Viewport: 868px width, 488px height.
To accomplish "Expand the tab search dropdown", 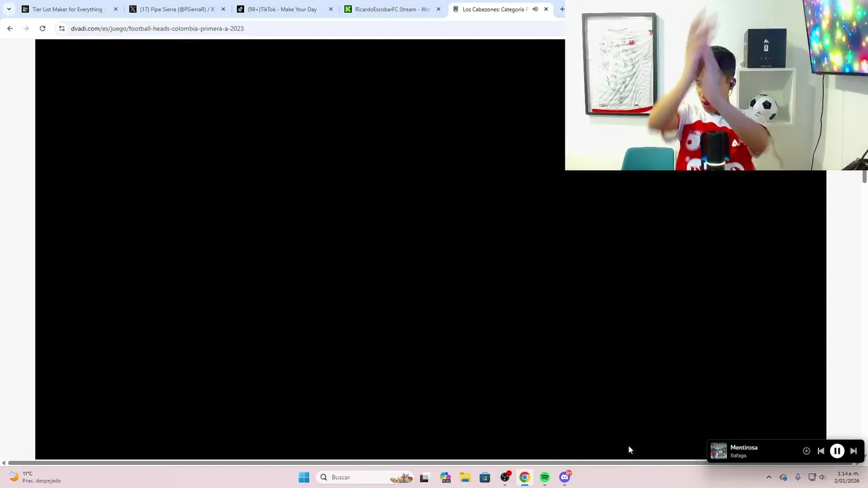I will pyautogui.click(x=9, y=9).
